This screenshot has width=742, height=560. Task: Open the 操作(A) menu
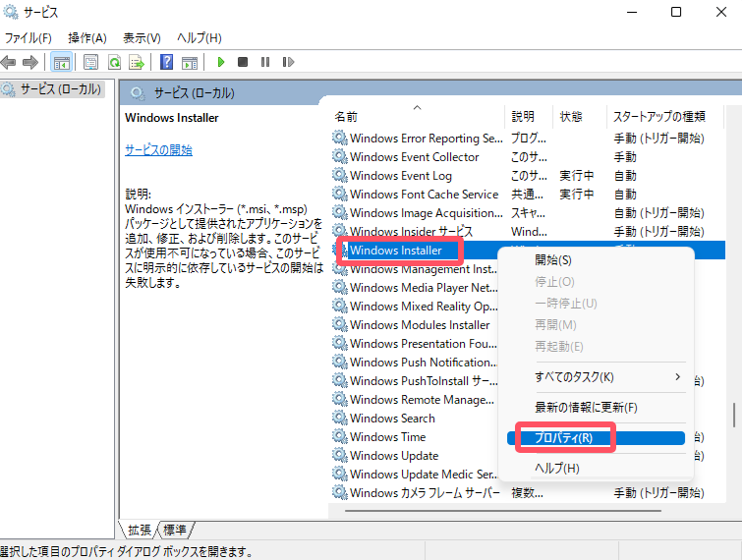[87, 38]
